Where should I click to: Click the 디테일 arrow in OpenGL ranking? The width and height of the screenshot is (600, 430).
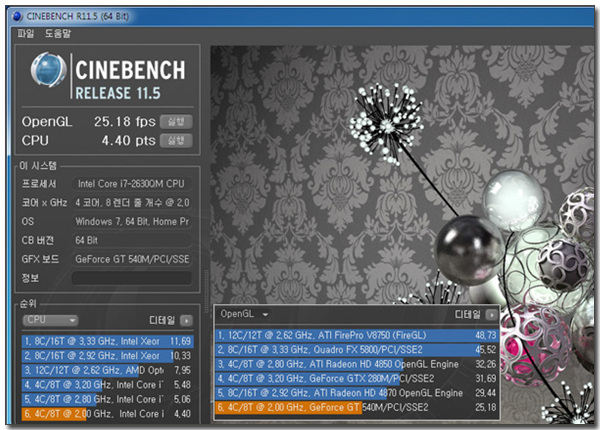pos(492,315)
